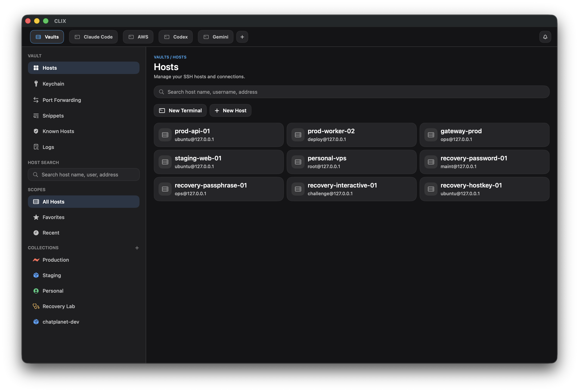Add a new collection with the plus
The image size is (579, 392).
click(137, 248)
